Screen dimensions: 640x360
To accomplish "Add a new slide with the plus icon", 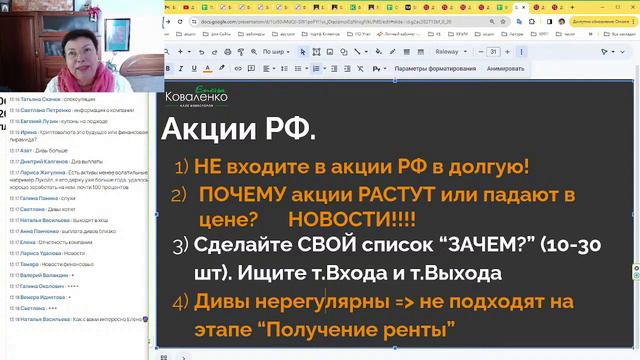I will pyautogui.click(x=180, y=52).
